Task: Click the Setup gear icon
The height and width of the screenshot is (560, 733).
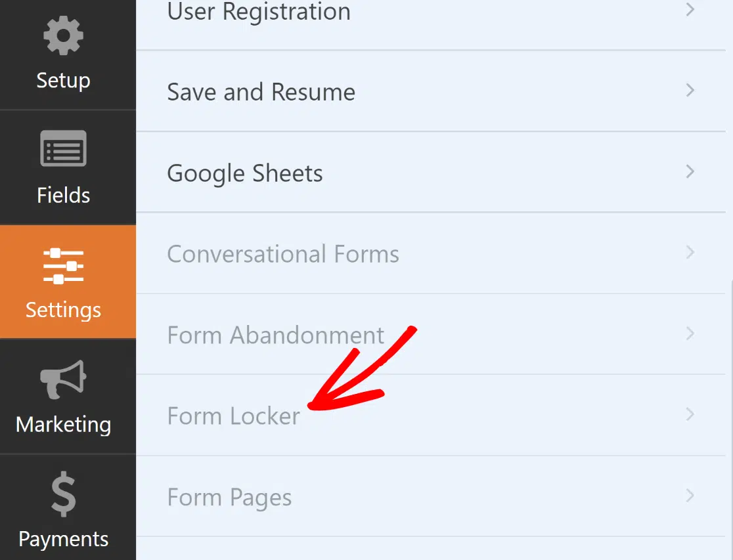Action: coord(63,35)
